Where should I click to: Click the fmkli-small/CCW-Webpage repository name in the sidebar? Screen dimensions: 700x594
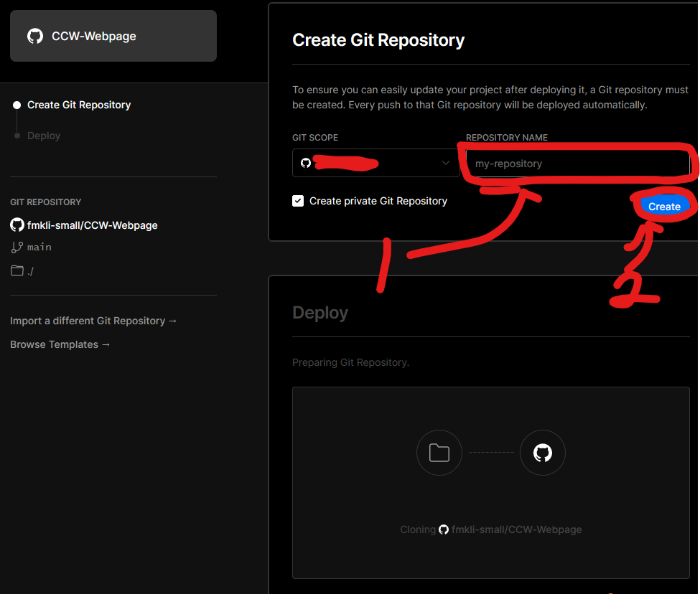tap(93, 225)
